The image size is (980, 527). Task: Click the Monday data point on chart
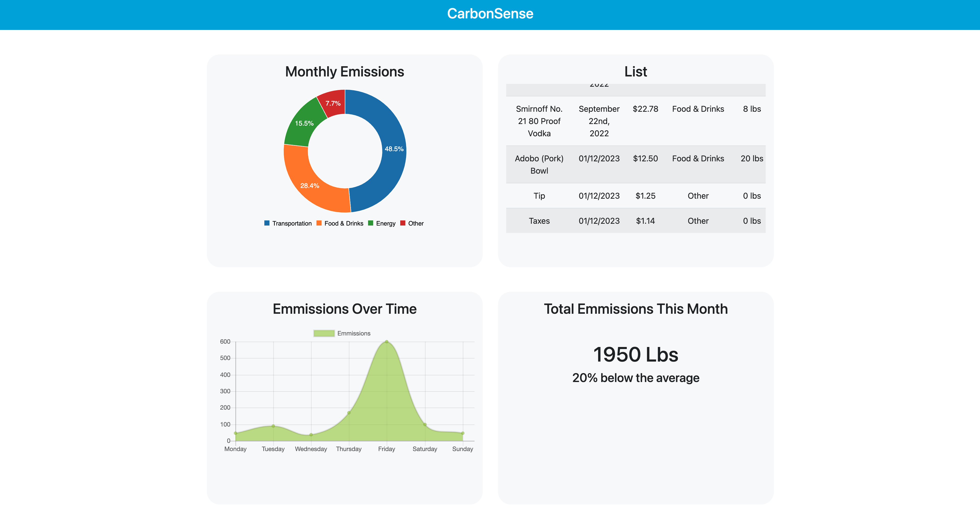[x=235, y=433]
